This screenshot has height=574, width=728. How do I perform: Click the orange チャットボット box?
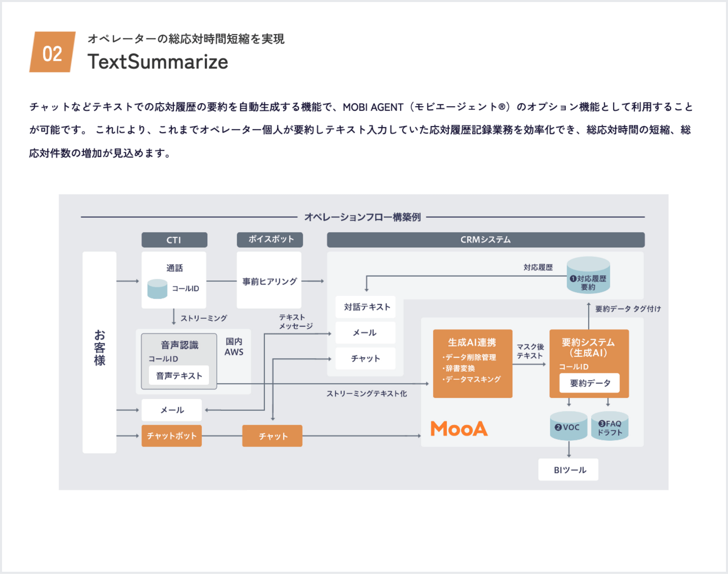[x=172, y=436]
